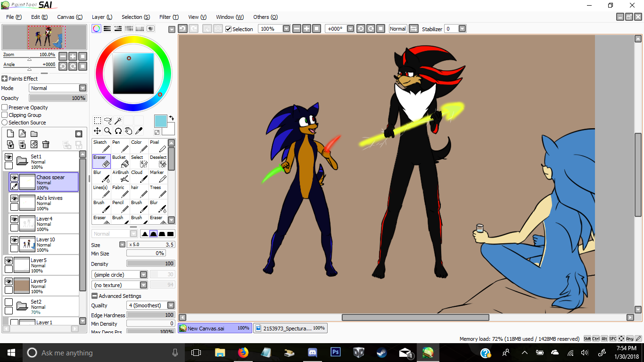Toggle visibility of Layer4

pyautogui.click(x=15, y=219)
